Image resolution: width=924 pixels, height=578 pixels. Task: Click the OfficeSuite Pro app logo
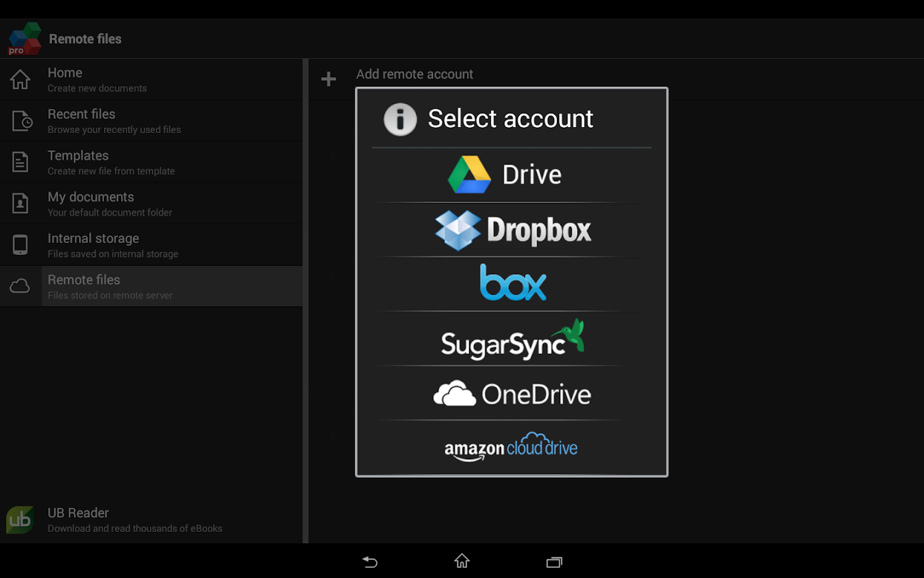pos(24,39)
